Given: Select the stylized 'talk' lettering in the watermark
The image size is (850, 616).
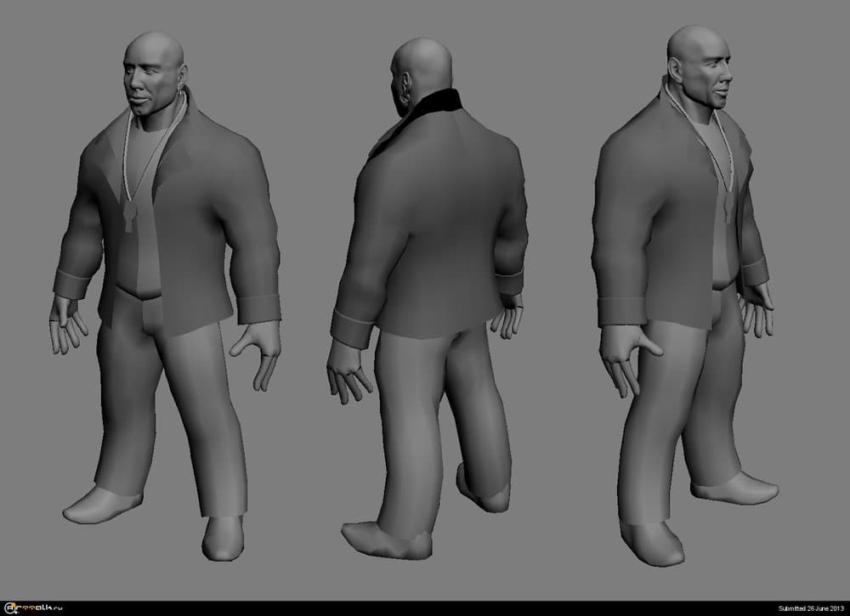Looking at the screenshot, I should click(x=44, y=608).
